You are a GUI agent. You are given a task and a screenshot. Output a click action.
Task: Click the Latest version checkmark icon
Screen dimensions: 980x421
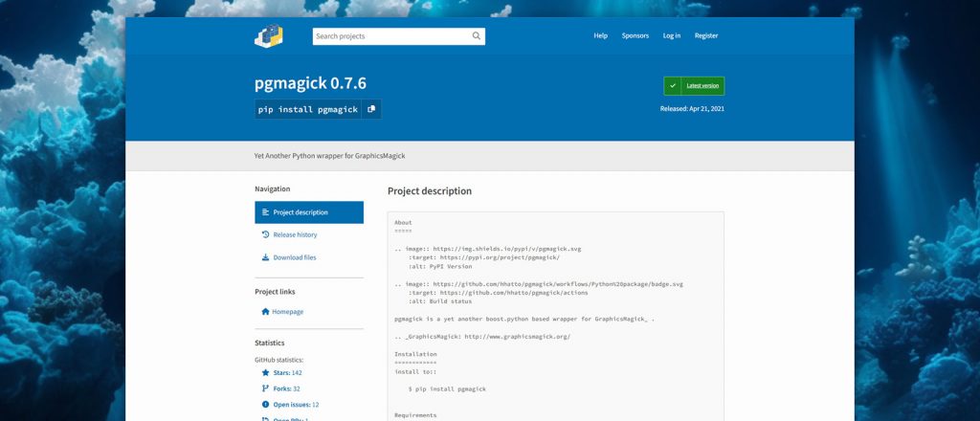(673, 85)
